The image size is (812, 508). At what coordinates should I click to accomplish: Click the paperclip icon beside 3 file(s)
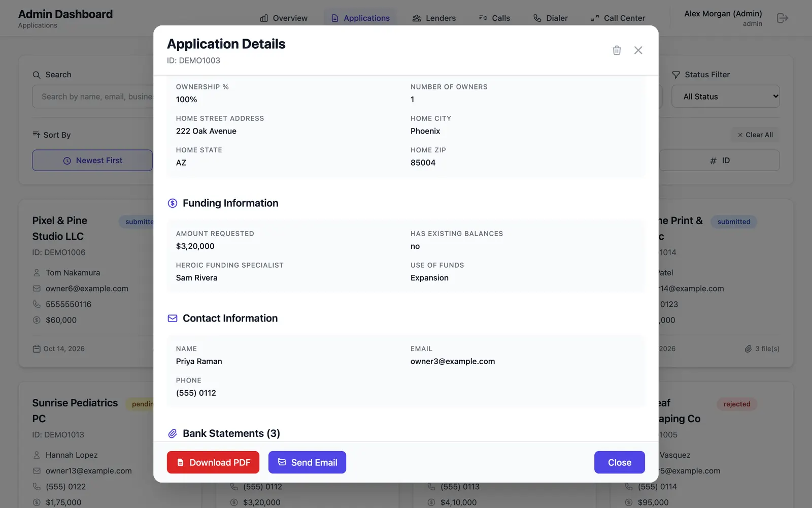pos(748,349)
